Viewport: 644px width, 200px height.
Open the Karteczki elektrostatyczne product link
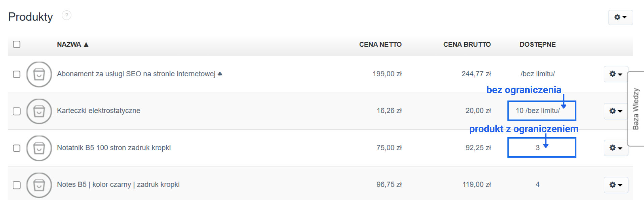pyautogui.click(x=99, y=111)
